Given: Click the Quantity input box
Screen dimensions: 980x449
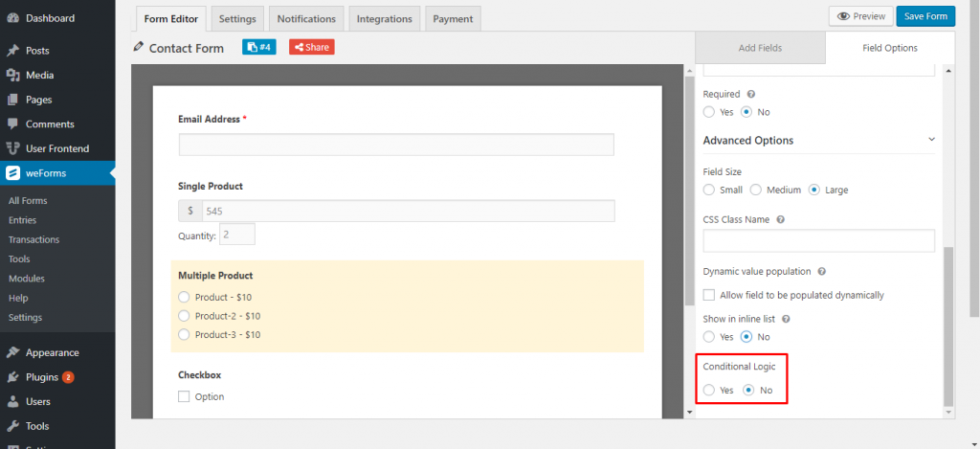Looking at the screenshot, I should (237, 235).
